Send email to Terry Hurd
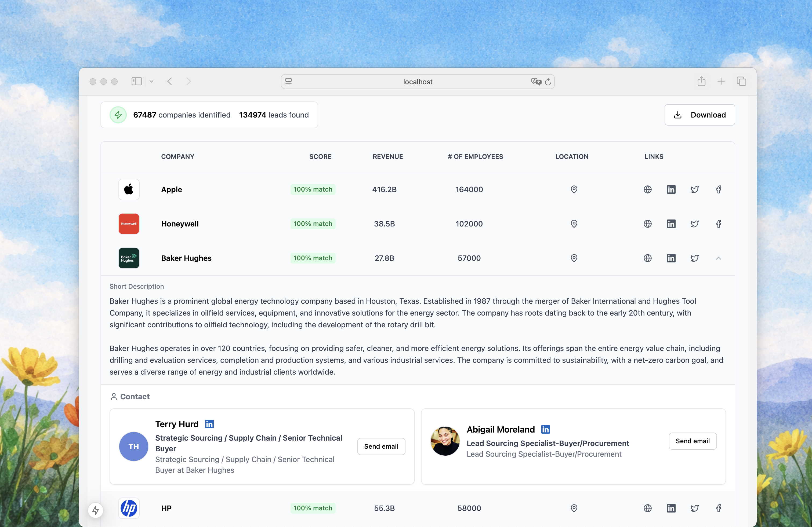The height and width of the screenshot is (527, 812). [381, 447]
